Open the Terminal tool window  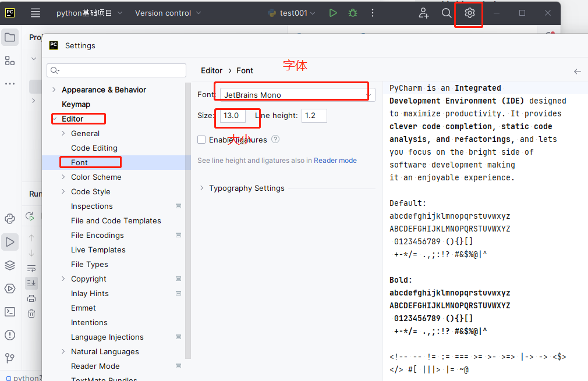click(10, 312)
